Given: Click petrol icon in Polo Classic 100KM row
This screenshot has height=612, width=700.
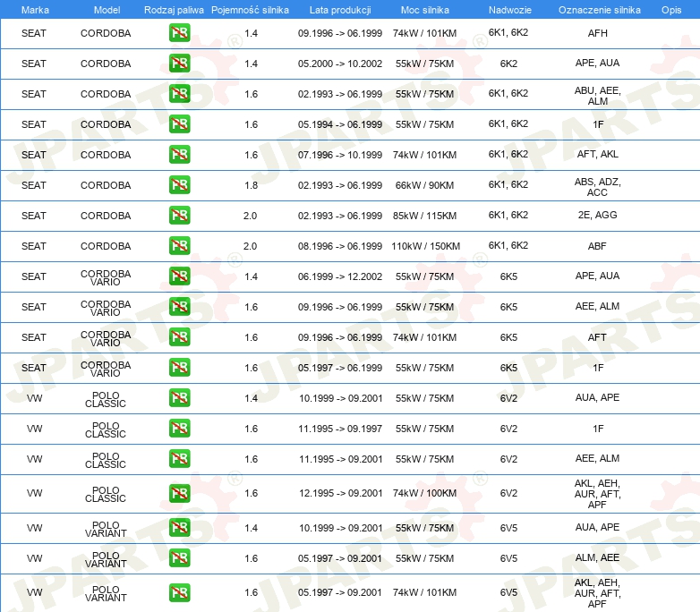Looking at the screenshot, I should tap(179, 493).
